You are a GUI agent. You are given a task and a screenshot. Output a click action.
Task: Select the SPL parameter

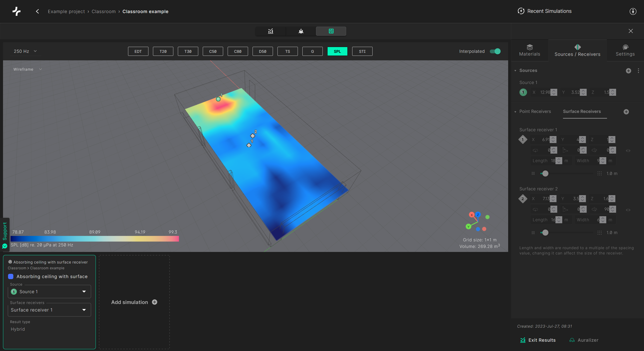[x=337, y=51]
